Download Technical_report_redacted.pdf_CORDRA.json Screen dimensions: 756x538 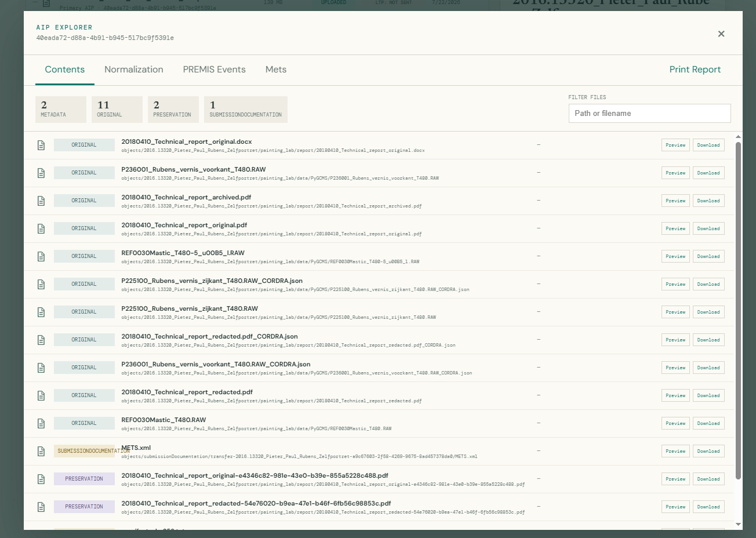(x=708, y=340)
